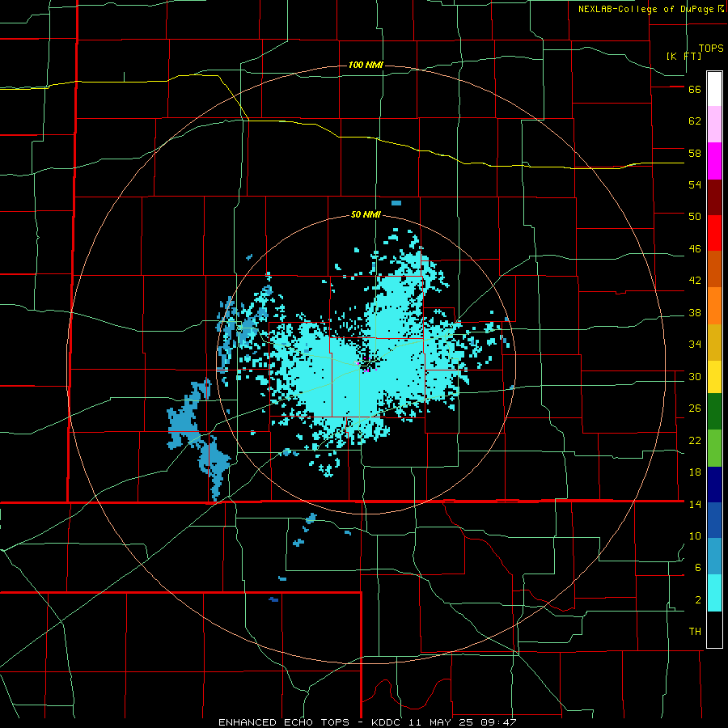Image resolution: width=728 pixels, height=728 pixels.
Task: Click the TH legend label
Action: [695, 632]
